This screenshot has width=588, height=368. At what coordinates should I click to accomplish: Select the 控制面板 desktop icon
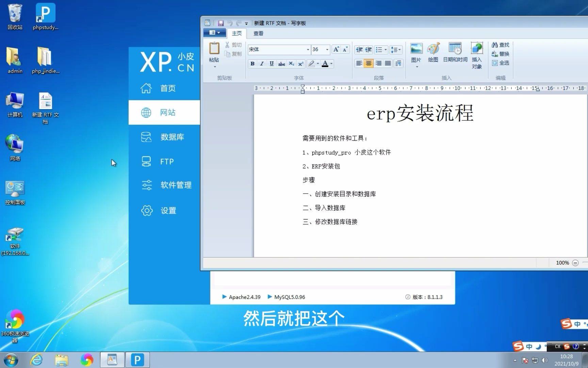pyautogui.click(x=15, y=193)
